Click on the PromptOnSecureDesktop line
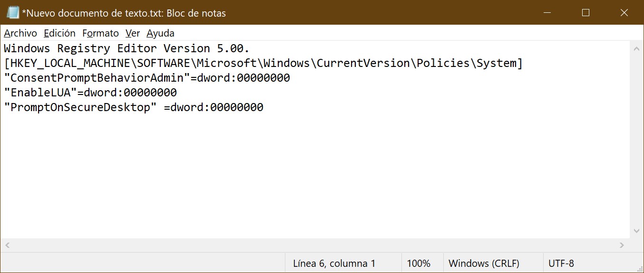 click(134, 107)
